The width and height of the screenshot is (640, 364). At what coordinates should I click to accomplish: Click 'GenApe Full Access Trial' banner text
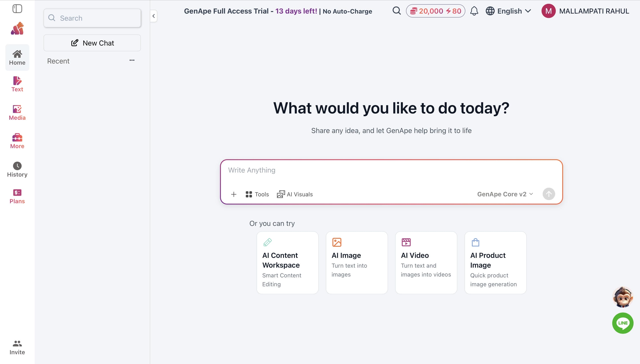(x=226, y=11)
